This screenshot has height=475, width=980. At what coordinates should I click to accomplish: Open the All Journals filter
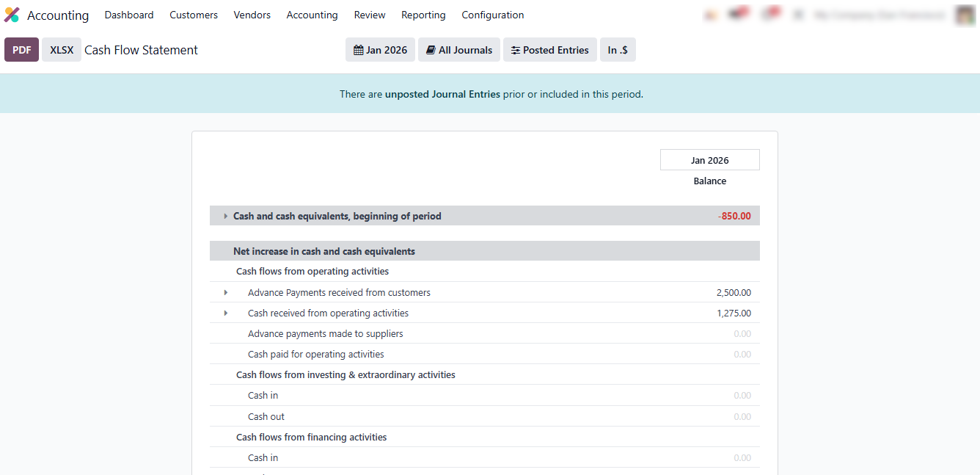(459, 50)
